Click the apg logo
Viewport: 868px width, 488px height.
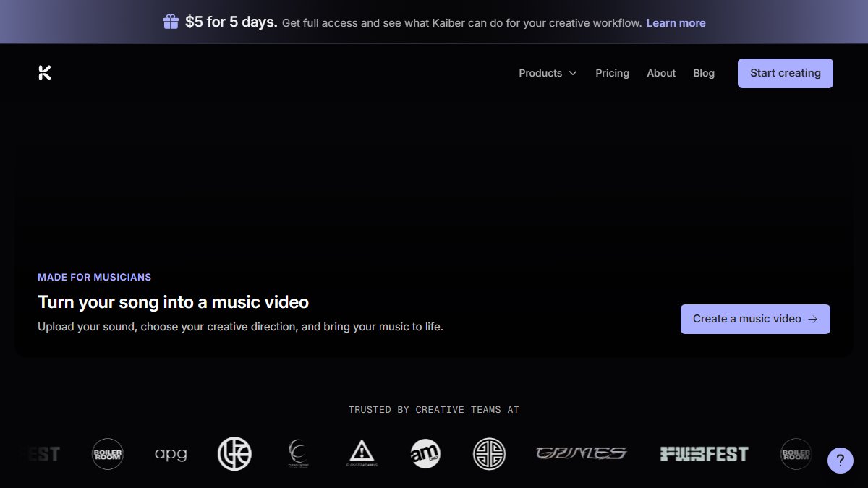coord(171,454)
